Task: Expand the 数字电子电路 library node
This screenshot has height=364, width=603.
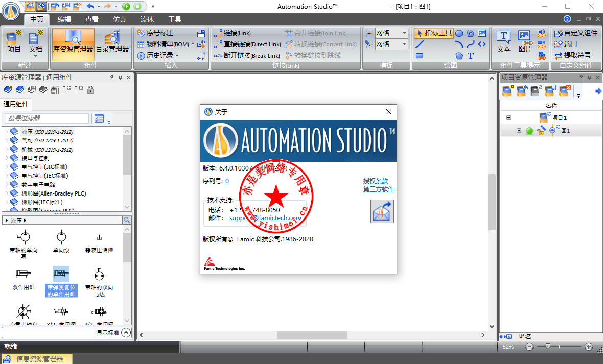Action: coord(6,184)
